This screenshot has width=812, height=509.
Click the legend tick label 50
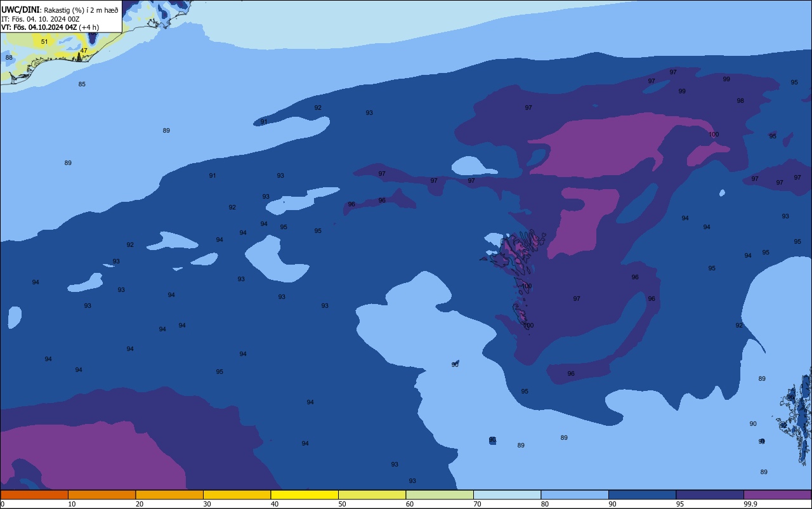(342, 504)
